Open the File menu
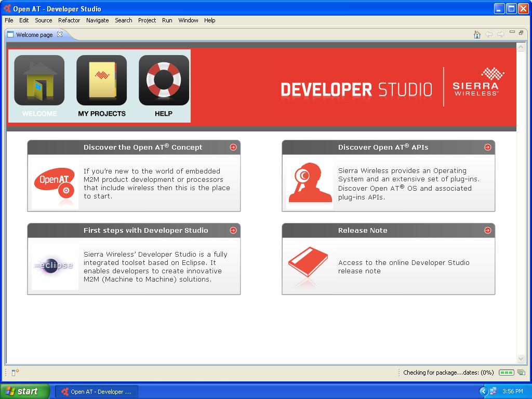The width and height of the screenshot is (532, 399). pyautogui.click(x=9, y=20)
